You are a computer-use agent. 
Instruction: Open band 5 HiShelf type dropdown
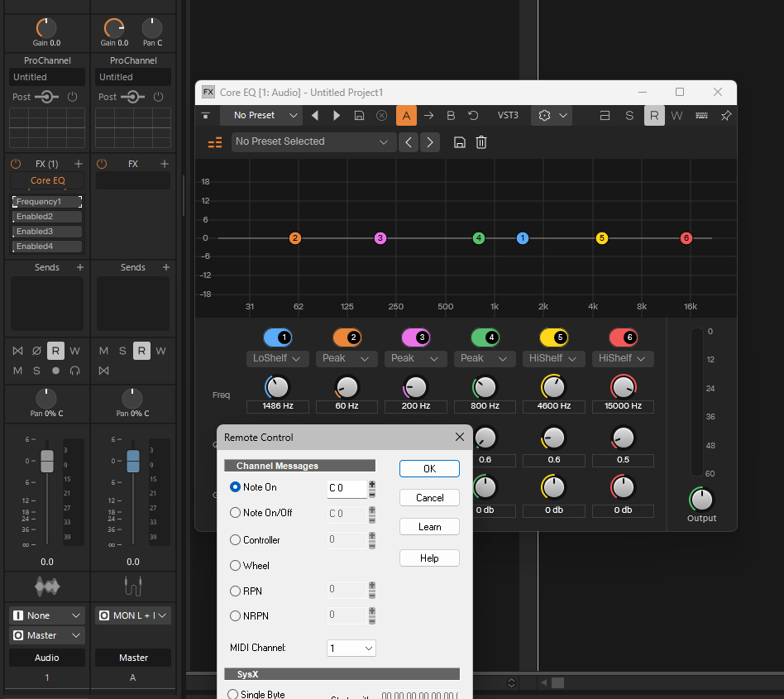[554, 358]
